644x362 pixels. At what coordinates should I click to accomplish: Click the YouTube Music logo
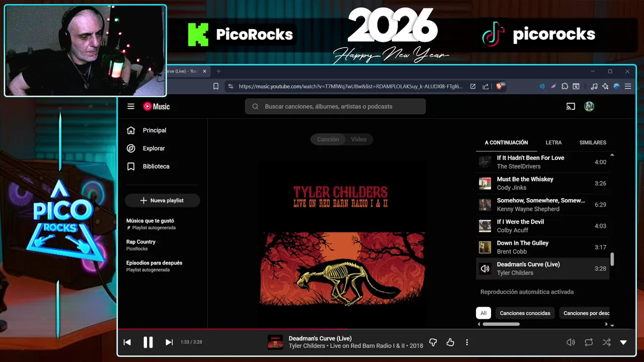click(156, 106)
